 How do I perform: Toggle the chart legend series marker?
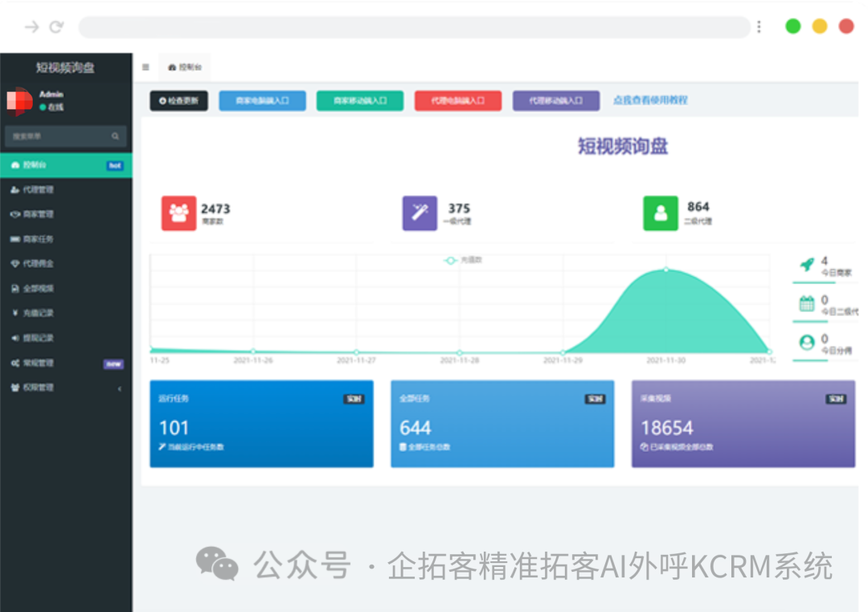451,261
